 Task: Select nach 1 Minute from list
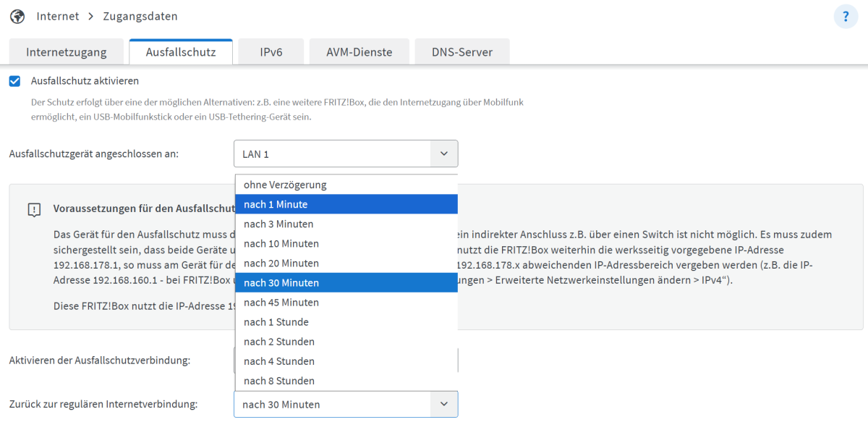(x=276, y=204)
